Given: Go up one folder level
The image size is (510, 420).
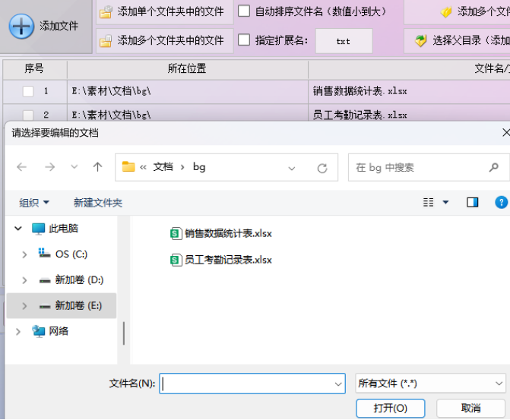Looking at the screenshot, I should 97,167.
